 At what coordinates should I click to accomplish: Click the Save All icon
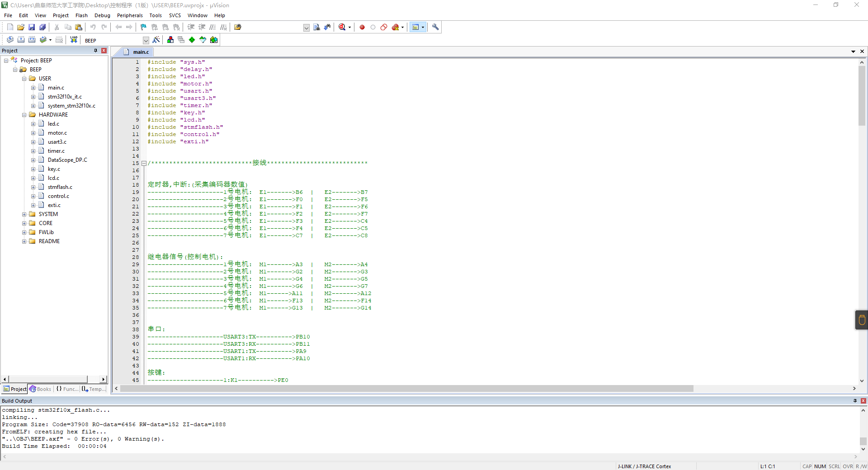(42, 27)
